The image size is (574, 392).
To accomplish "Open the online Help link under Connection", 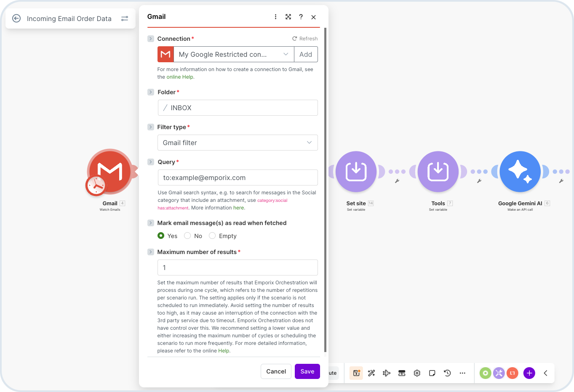I will 180,77.
